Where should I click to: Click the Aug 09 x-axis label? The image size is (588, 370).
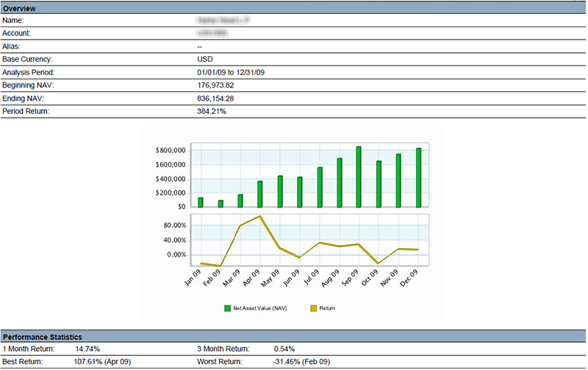pos(330,278)
